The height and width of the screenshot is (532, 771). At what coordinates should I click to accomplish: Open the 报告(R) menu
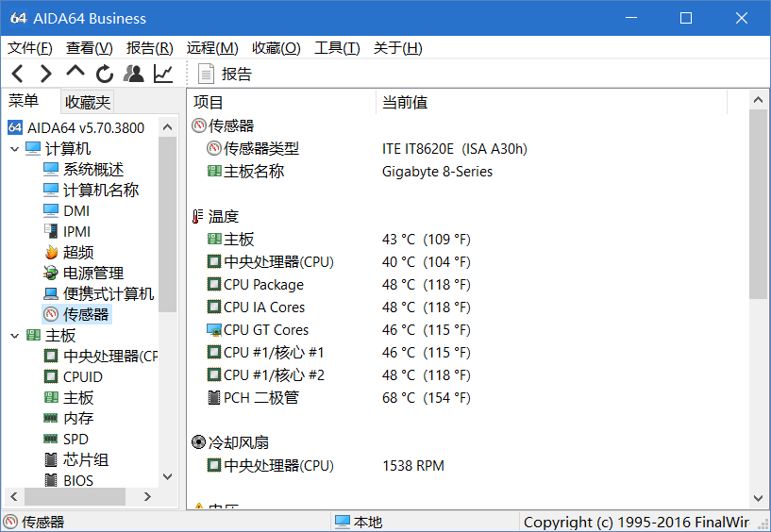coord(149,48)
